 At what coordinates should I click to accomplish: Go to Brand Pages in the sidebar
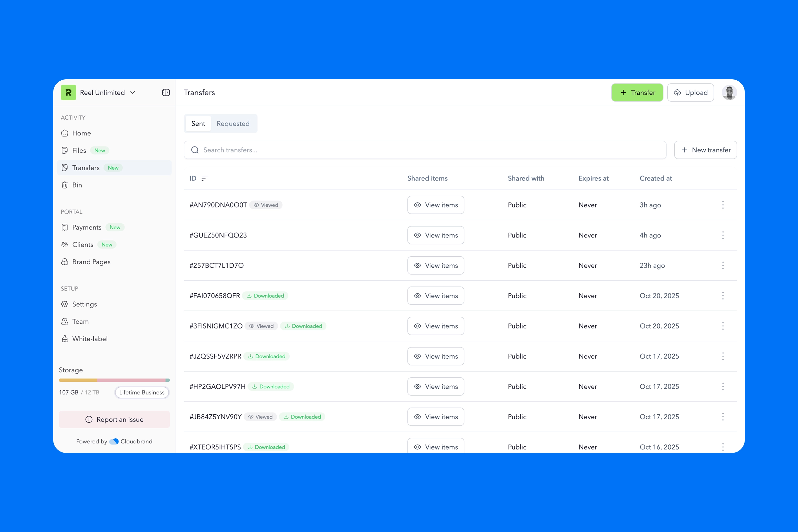(x=91, y=262)
